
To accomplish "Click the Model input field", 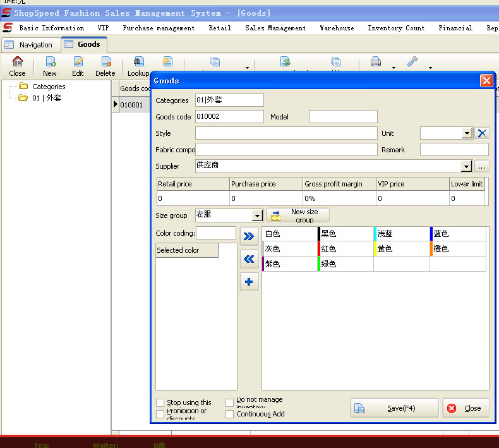I will [x=343, y=116].
